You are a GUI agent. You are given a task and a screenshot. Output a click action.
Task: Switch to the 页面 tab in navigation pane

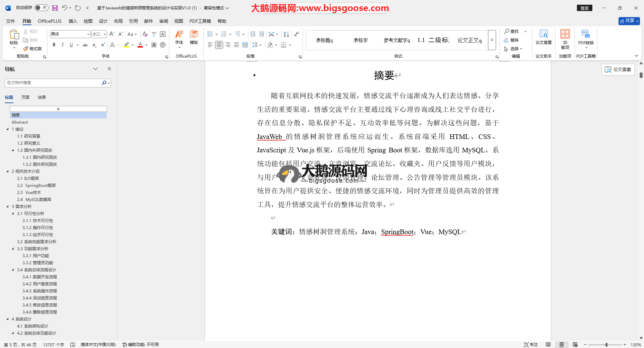pos(25,97)
